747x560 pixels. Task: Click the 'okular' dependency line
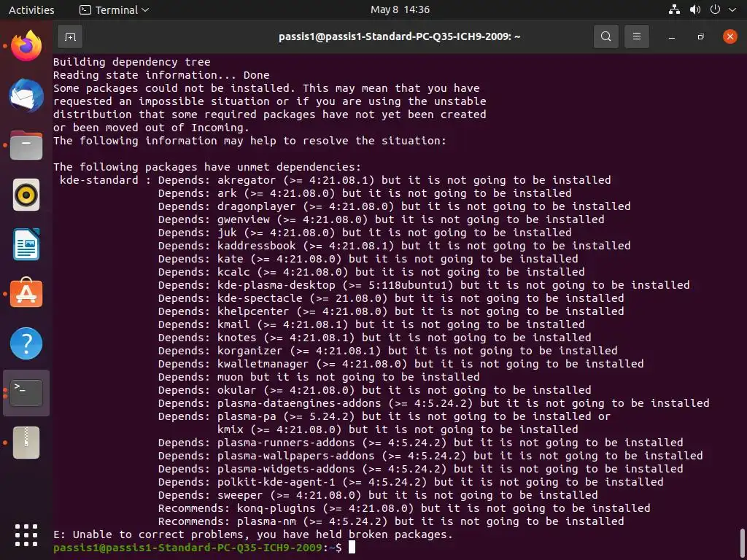point(375,390)
